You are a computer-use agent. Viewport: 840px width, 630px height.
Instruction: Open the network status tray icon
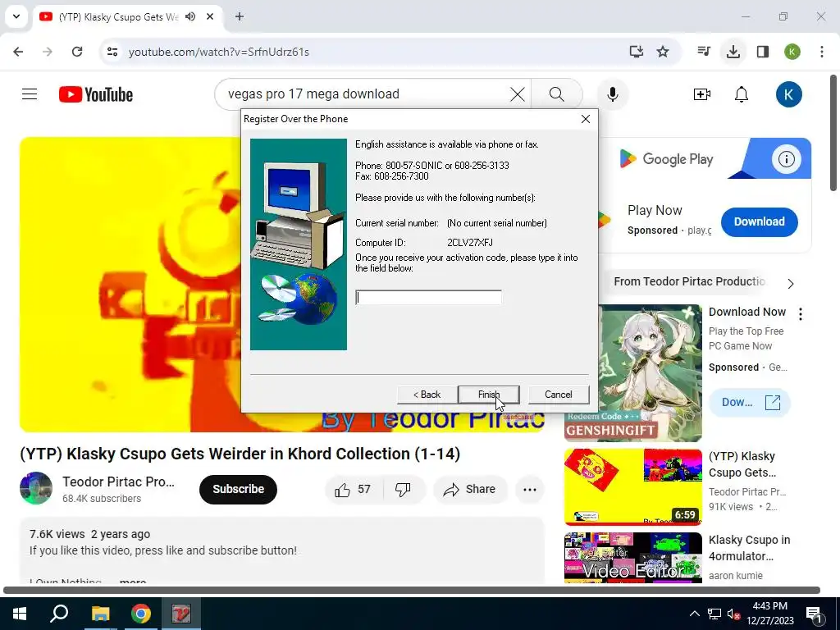(714, 614)
